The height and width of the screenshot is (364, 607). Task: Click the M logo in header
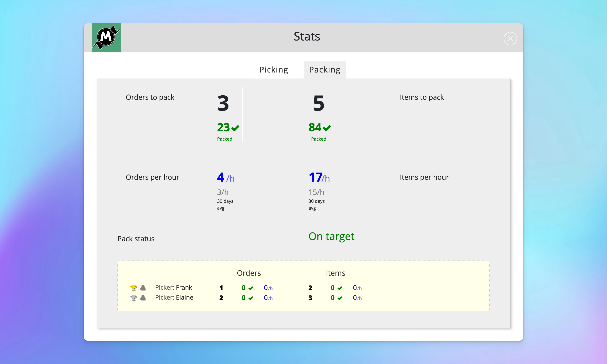pyautogui.click(x=106, y=38)
